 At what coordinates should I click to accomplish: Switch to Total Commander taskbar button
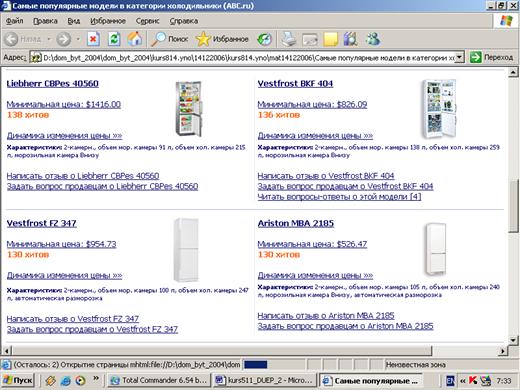click(x=159, y=380)
